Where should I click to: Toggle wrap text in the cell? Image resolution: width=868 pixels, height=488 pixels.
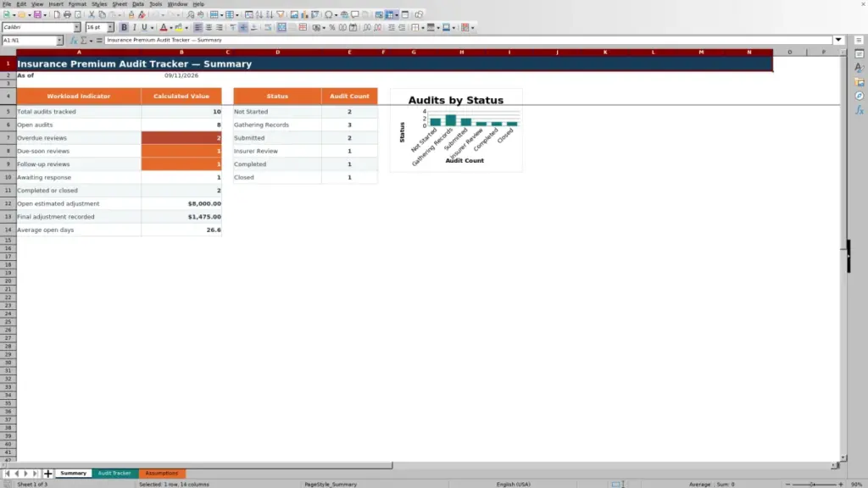268,27
